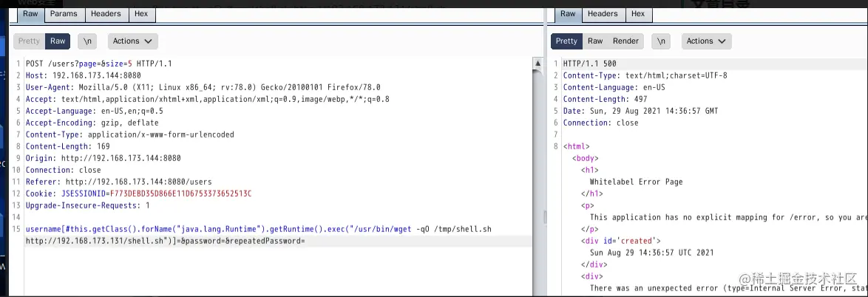Open the response Hex tab
This screenshot has width=868, height=297.
coord(638,14)
